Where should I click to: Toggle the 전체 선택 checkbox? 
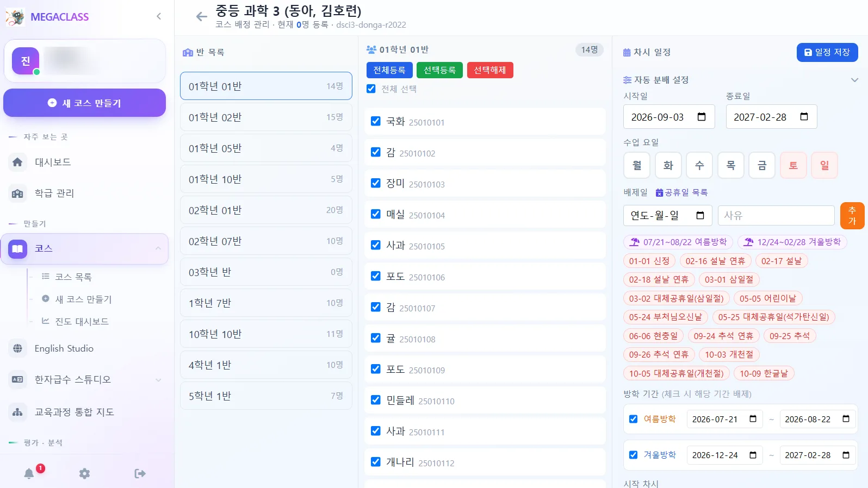371,89
